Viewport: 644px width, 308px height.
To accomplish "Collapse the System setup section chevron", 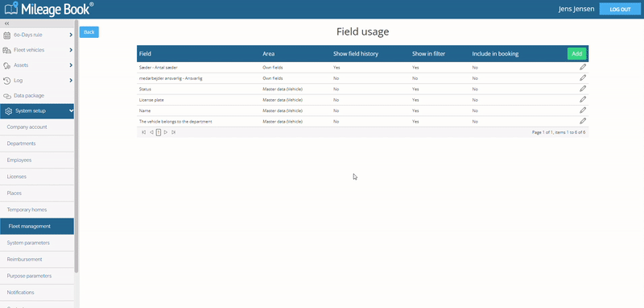I will tap(71, 110).
